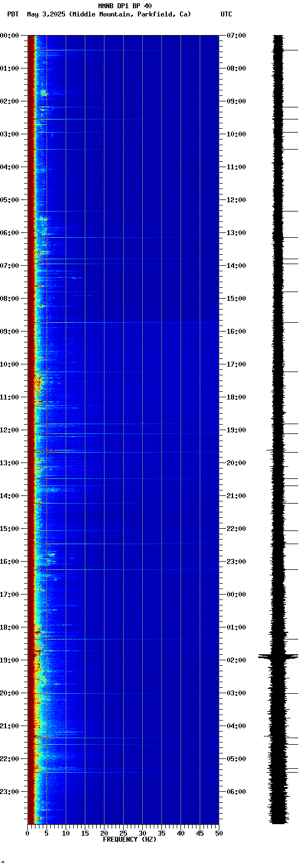The width and height of the screenshot is (302, 868).
Task: Click the PDT axis label "02:00"
Action: point(9,101)
